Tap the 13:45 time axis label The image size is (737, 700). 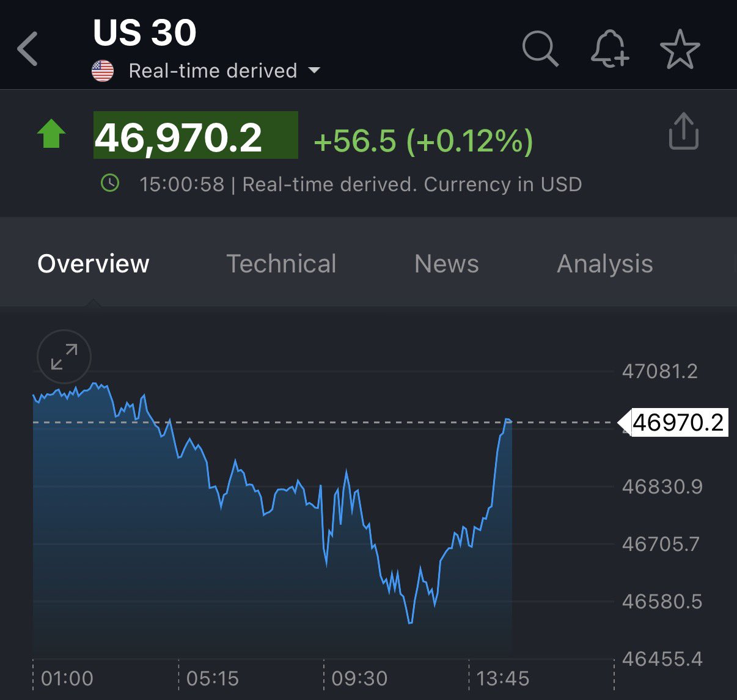tap(502, 678)
